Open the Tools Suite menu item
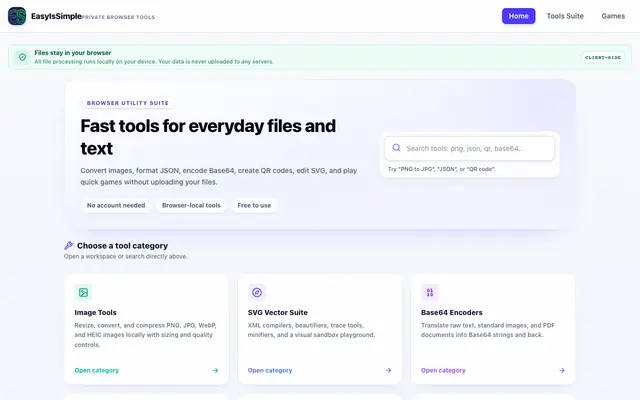 565,16
